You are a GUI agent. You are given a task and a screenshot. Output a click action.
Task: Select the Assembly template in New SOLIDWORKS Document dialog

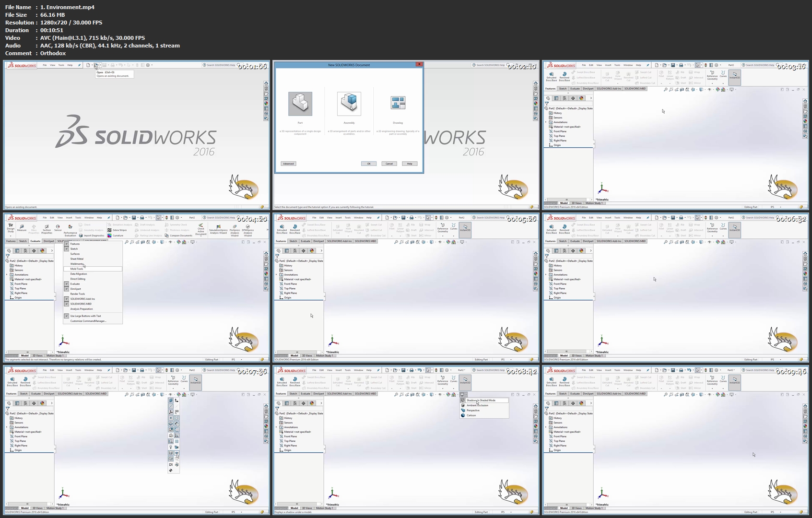pos(349,104)
